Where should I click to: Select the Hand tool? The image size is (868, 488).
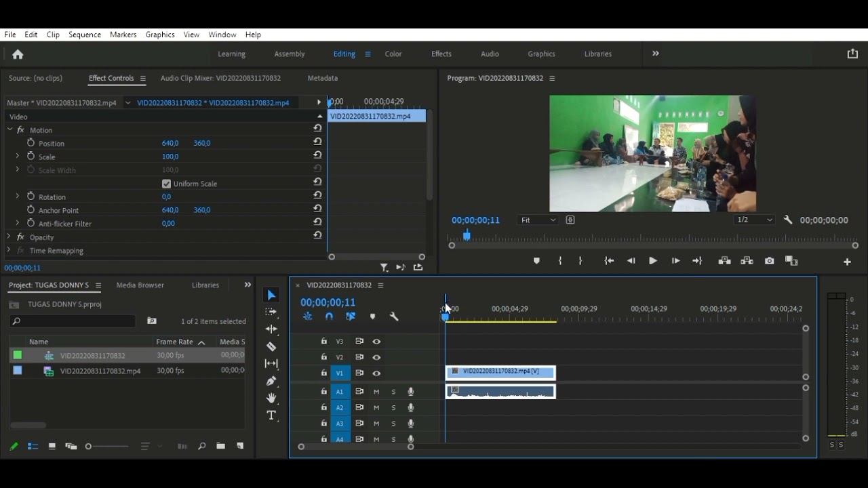pyautogui.click(x=271, y=398)
